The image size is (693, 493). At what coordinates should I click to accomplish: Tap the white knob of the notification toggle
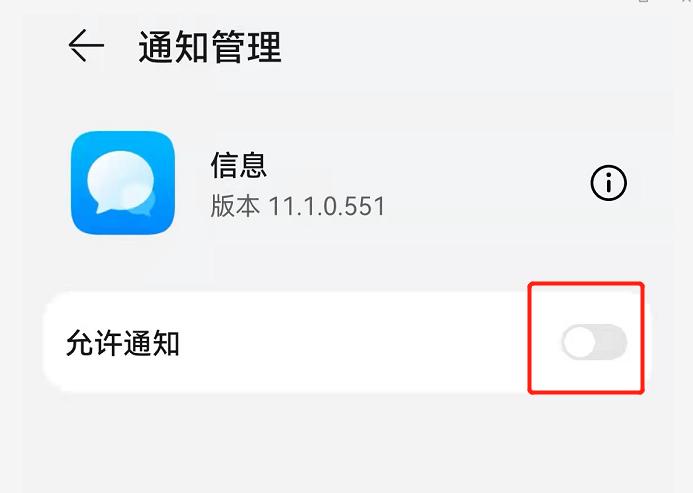click(579, 342)
